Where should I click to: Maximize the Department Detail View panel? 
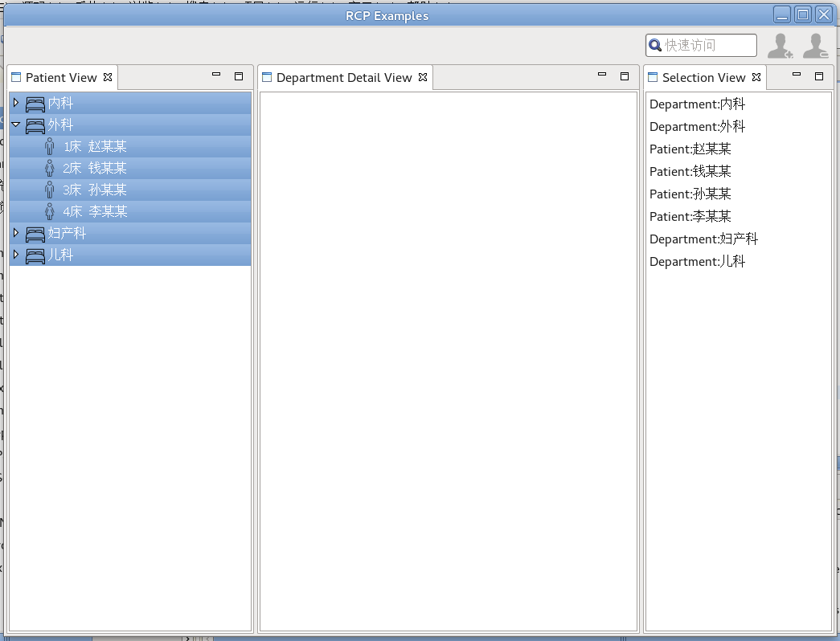[625, 76]
